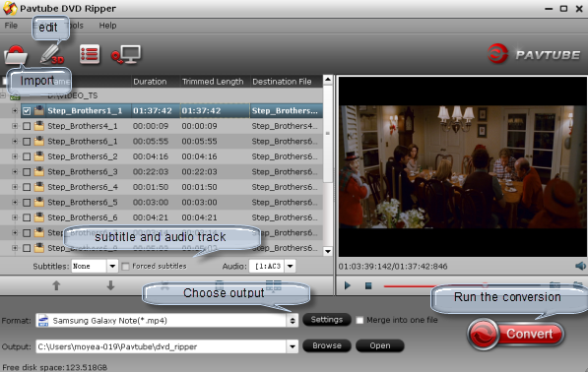Click folder icon of Step_Brothers6_1 row
588x372 pixels.
point(39,142)
